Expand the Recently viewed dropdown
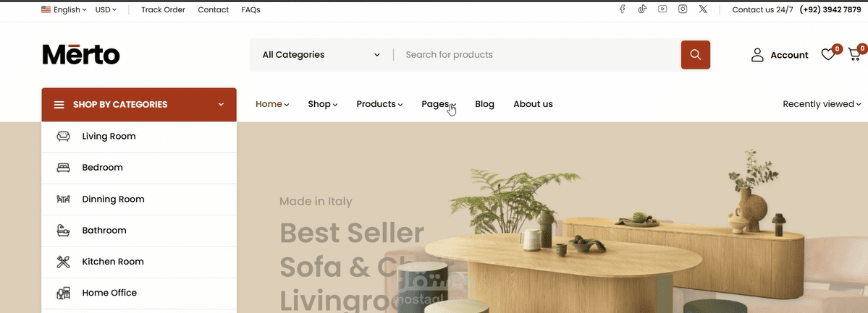Screen dimensions: 868x313 822,104
